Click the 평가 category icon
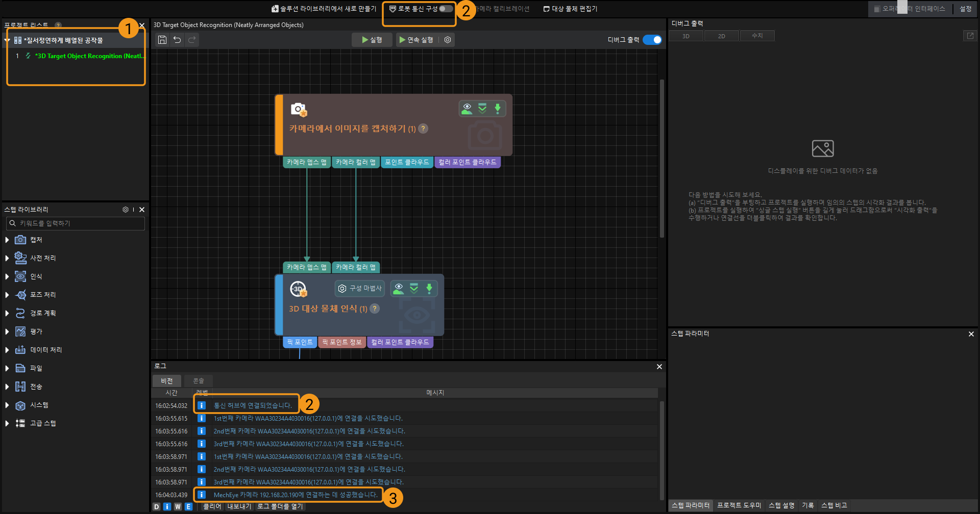The width and height of the screenshot is (980, 514). [x=20, y=331]
